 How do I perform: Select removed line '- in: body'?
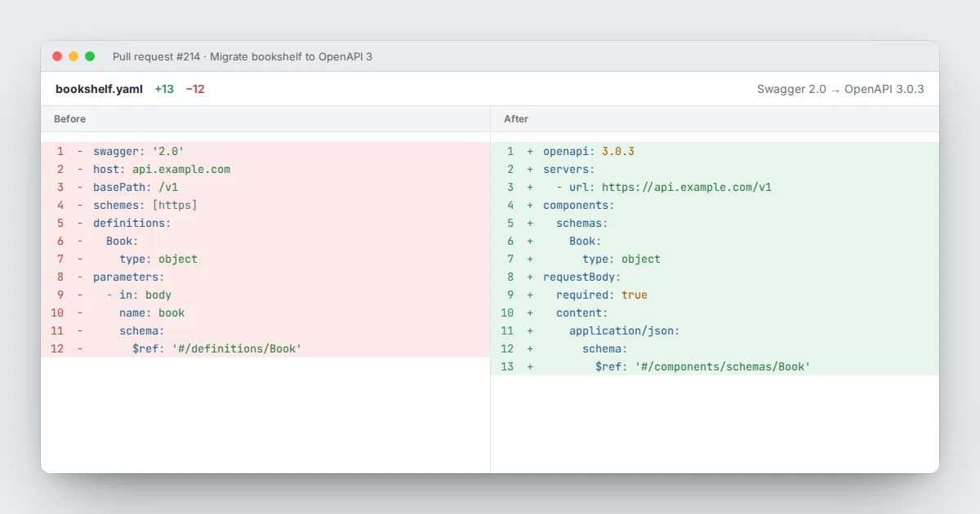click(x=265, y=295)
